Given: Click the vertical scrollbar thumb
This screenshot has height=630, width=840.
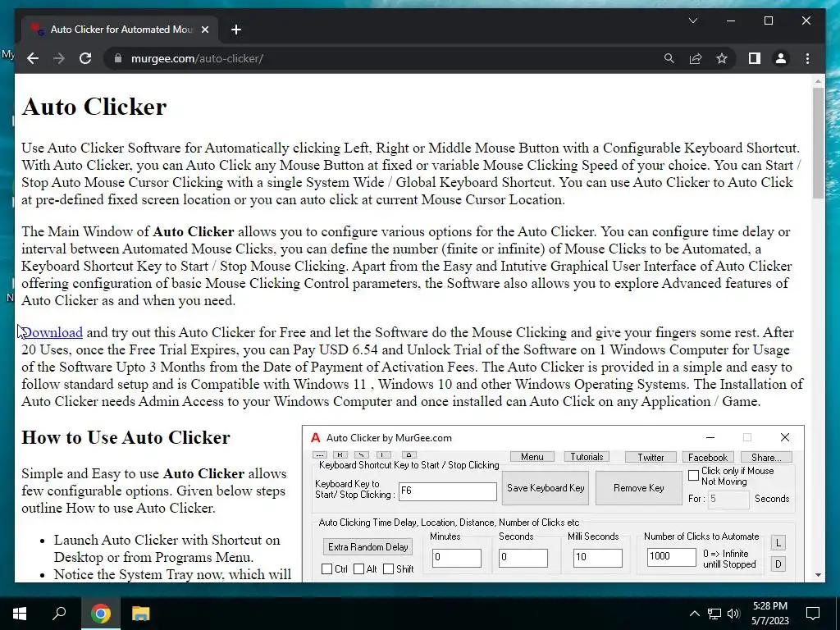Looking at the screenshot, I should 818,143.
